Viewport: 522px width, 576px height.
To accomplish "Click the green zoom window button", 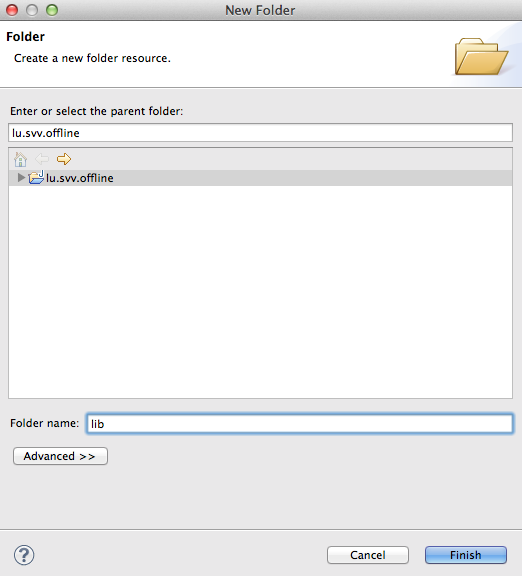I will (x=52, y=10).
